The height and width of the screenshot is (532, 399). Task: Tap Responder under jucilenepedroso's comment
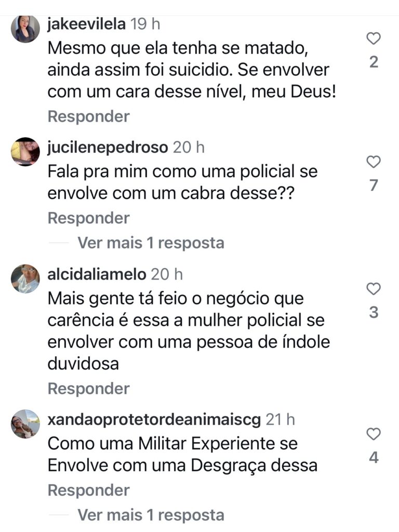coord(88,218)
